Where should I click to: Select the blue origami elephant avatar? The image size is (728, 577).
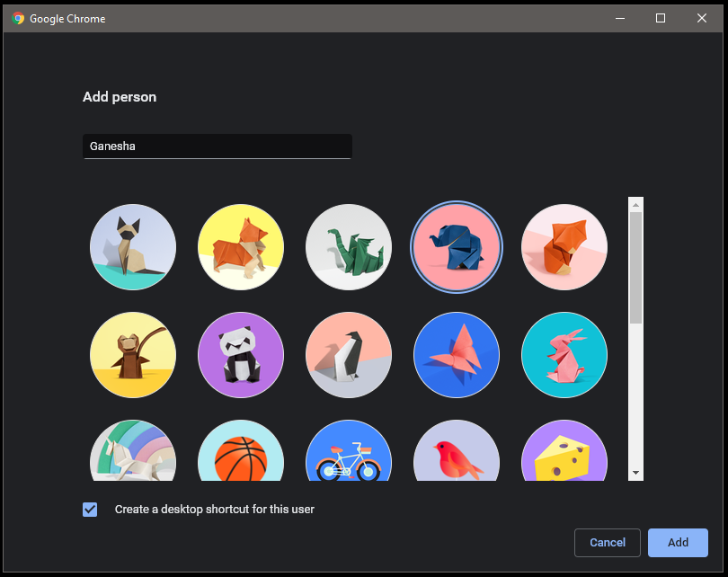457,247
